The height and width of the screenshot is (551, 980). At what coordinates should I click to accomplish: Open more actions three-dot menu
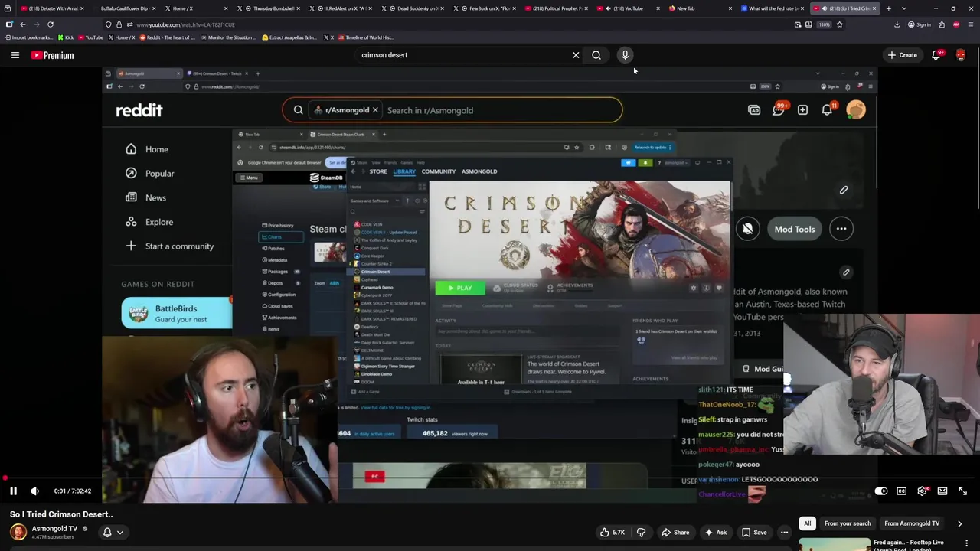click(x=784, y=533)
